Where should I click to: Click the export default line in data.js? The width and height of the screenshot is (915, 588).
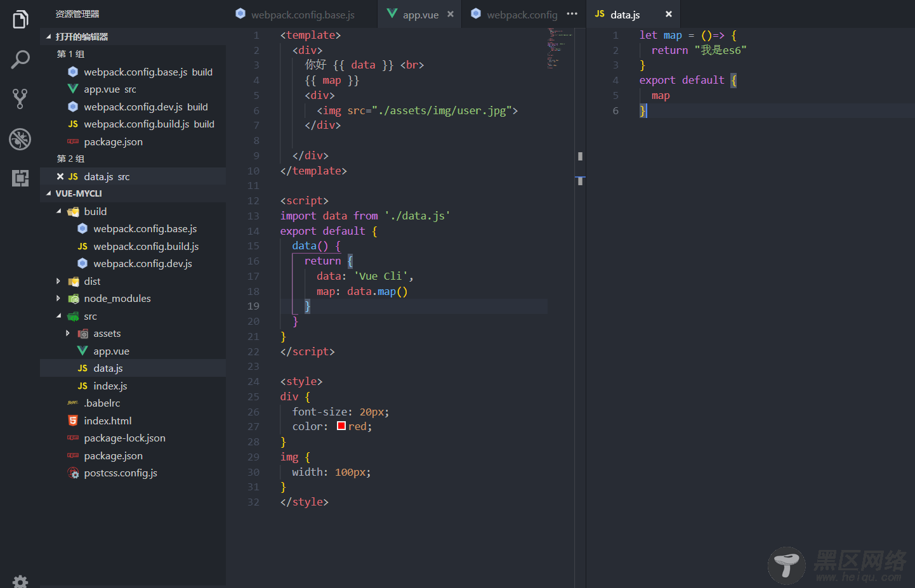pyautogui.click(x=688, y=80)
